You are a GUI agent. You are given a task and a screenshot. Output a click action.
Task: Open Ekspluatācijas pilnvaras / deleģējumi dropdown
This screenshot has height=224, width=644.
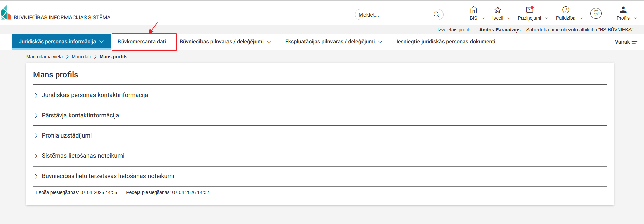[333, 42]
